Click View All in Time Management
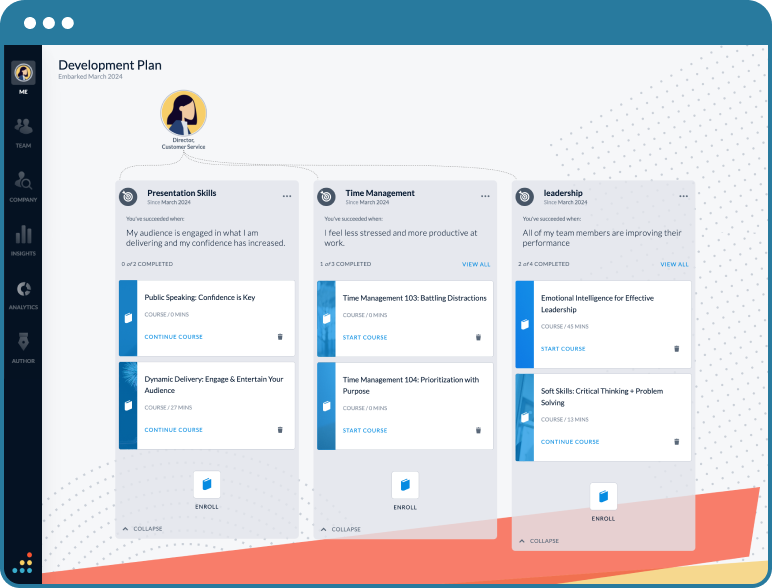 click(476, 264)
